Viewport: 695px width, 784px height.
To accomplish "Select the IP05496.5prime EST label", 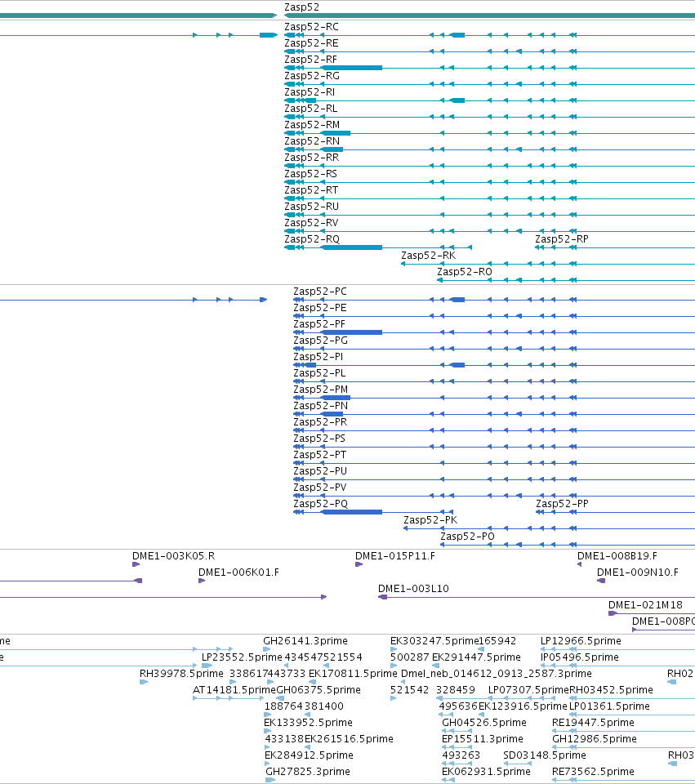I will pyautogui.click(x=580, y=657).
